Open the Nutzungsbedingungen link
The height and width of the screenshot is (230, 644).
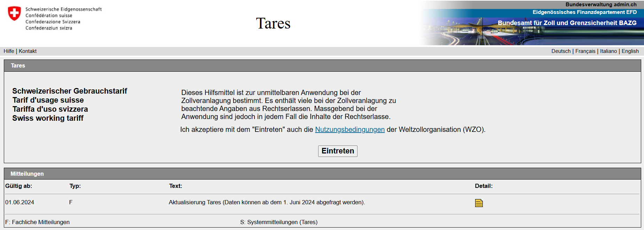350,129
